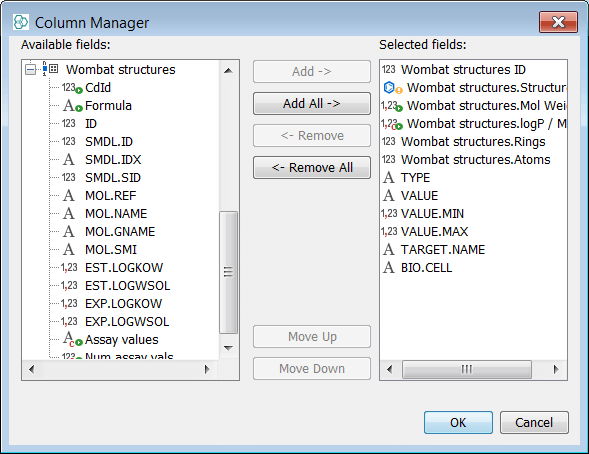The image size is (589, 454).
Task: Dismiss dialog with the Cancel button
Action: pyautogui.click(x=534, y=422)
